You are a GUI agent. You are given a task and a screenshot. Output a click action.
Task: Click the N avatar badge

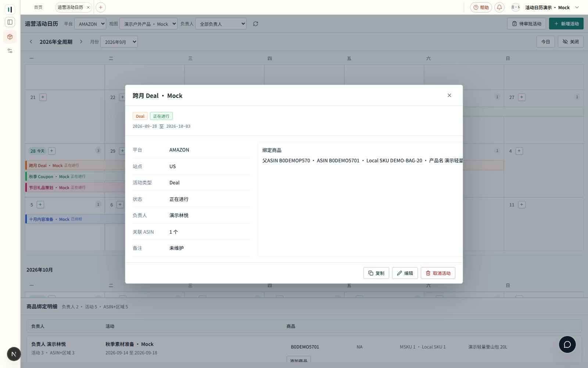tap(14, 354)
